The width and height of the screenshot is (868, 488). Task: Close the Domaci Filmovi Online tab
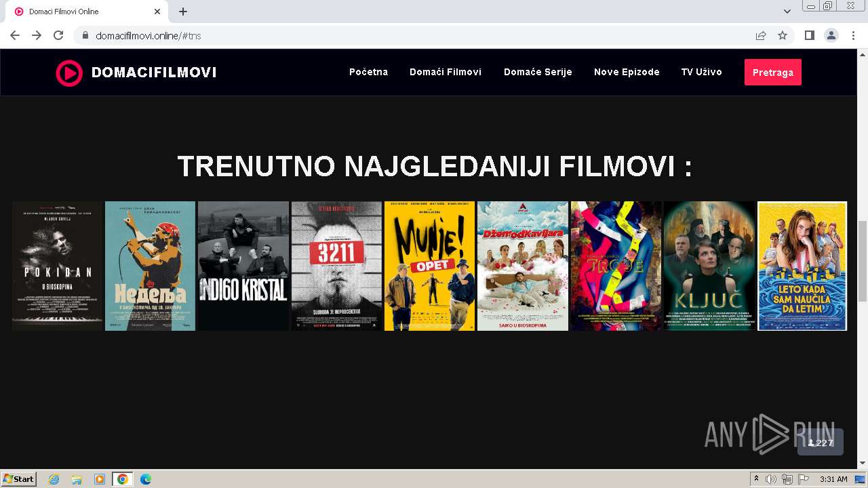click(x=157, y=12)
